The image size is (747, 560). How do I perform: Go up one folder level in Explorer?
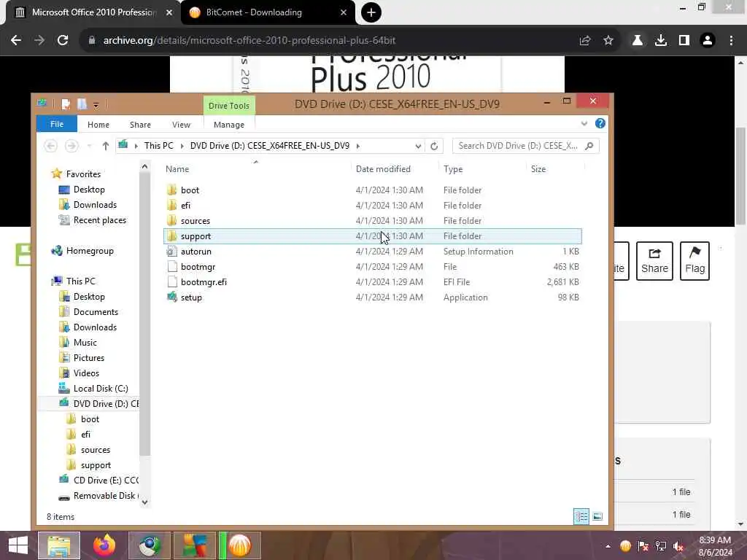click(x=105, y=146)
